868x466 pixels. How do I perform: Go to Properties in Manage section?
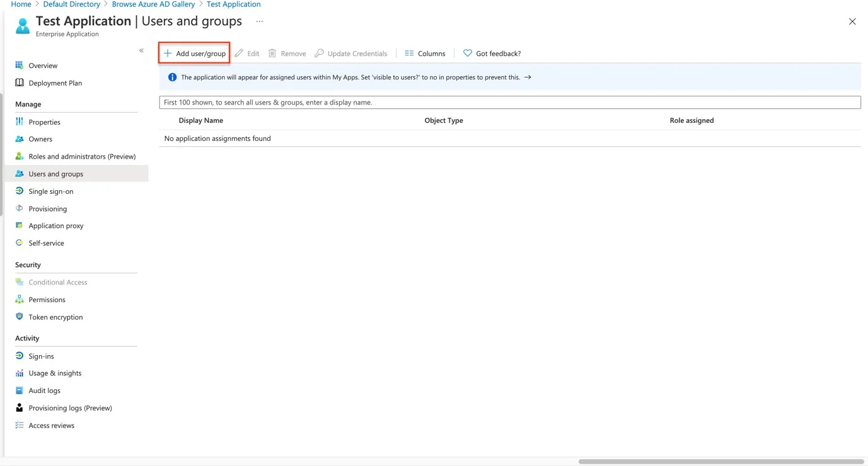pos(45,122)
